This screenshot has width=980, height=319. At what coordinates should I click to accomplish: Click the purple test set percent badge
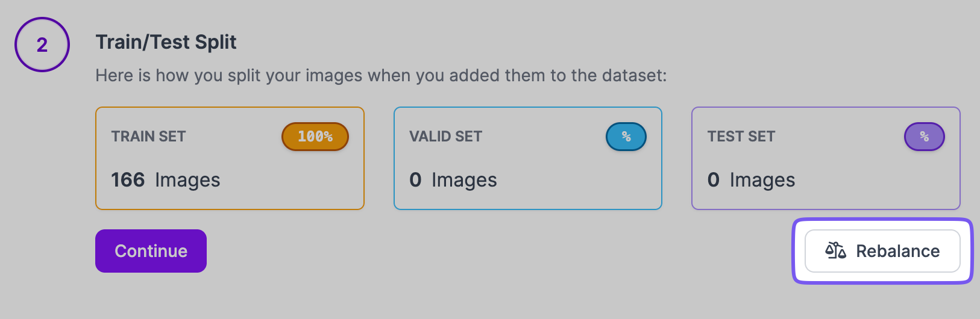924,137
